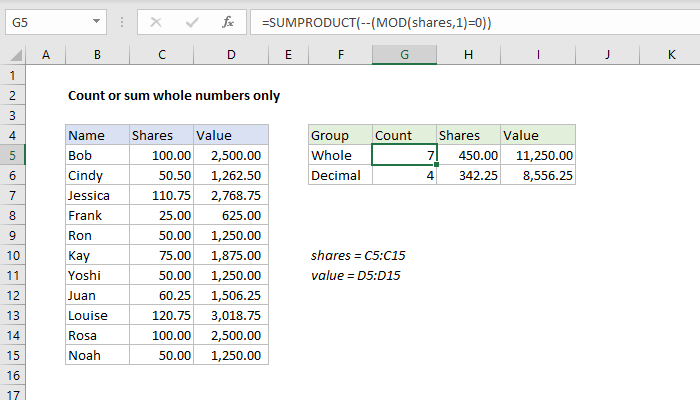Viewport: 700px width, 400px height.
Task: Select the cell containing Jessica
Action: (96, 195)
